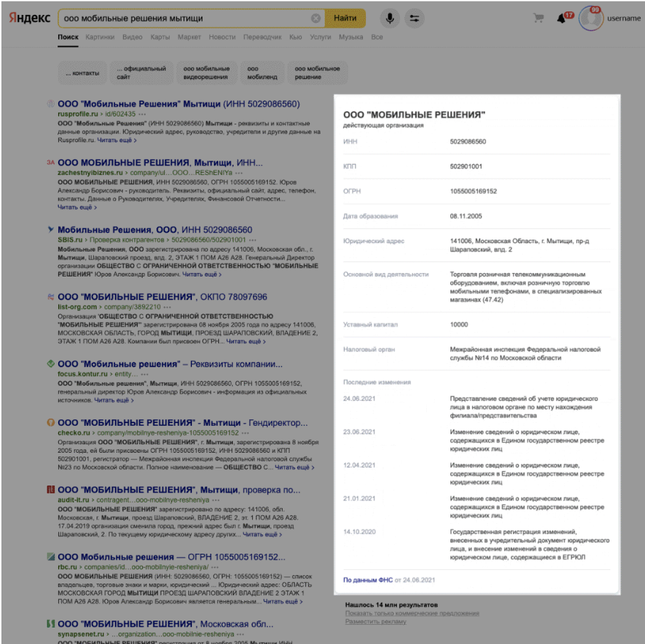Image resolution: width=645 pixels, height=644 pixels.
Task: Open the 'Московская обл...' synapsenet result title
Action: (x=166, y=624)
